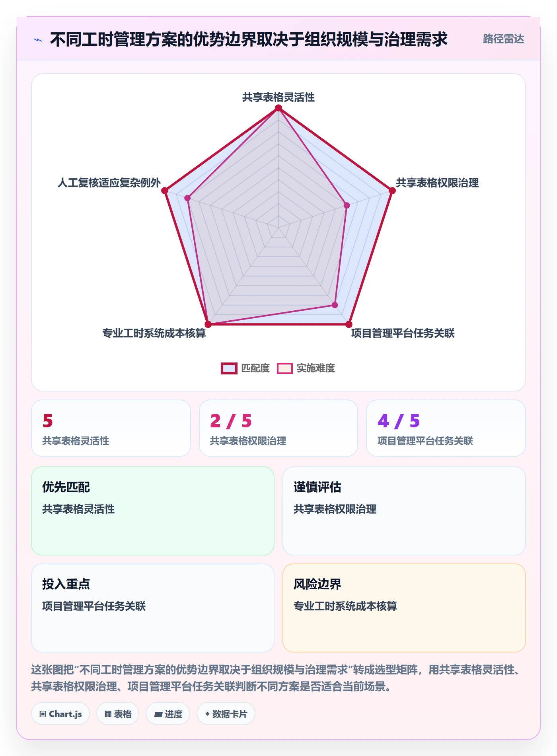Click the 表格 table tag icon
Image resolution: width=557 pixels, height=756 pixels.
click(x=108, y=714)
